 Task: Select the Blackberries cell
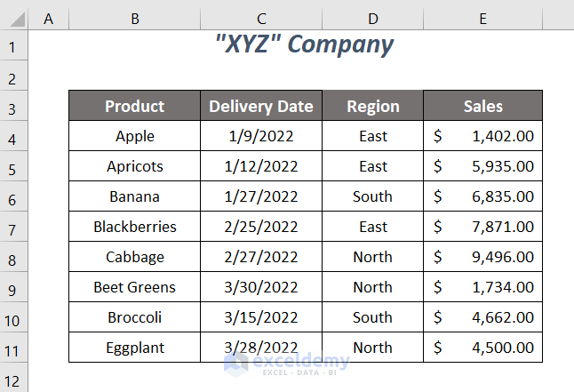(x=134, y=228)
